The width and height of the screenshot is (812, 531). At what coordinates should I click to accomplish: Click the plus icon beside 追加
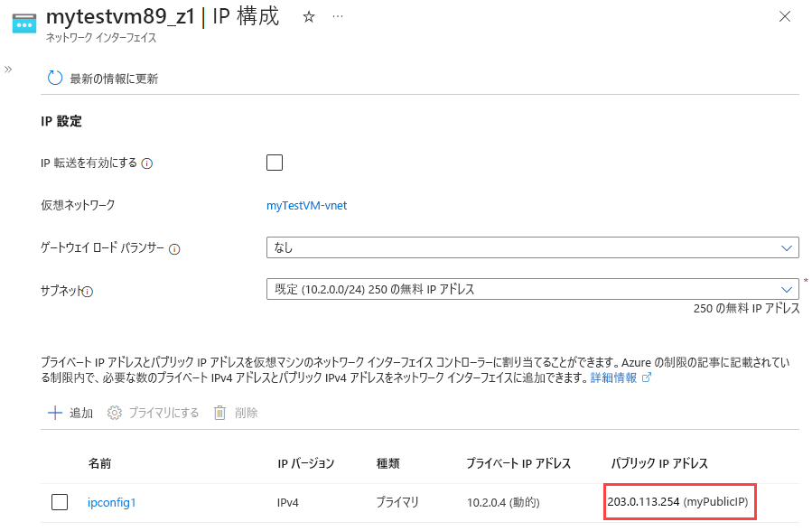pos(55,413)
